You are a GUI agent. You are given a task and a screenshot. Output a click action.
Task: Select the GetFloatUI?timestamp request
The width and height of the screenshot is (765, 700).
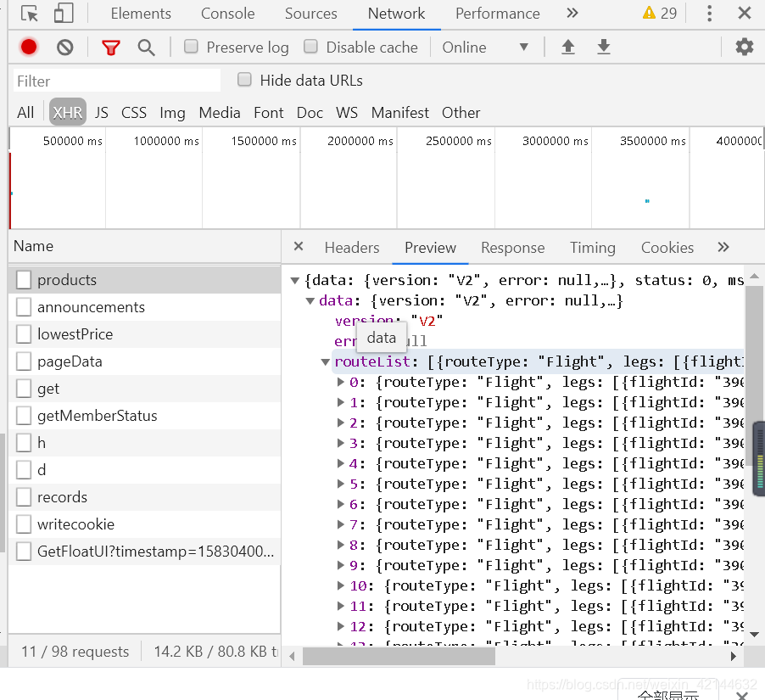tap(145, 552)
